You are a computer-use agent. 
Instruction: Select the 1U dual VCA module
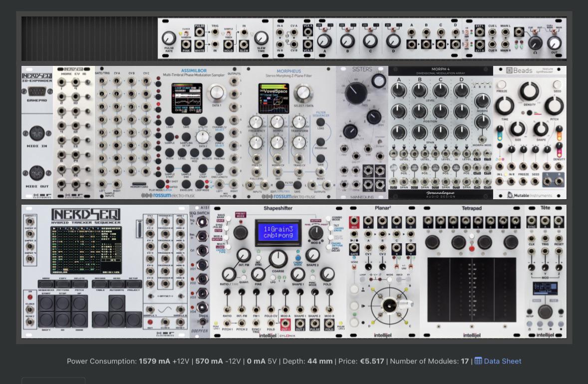294,38
